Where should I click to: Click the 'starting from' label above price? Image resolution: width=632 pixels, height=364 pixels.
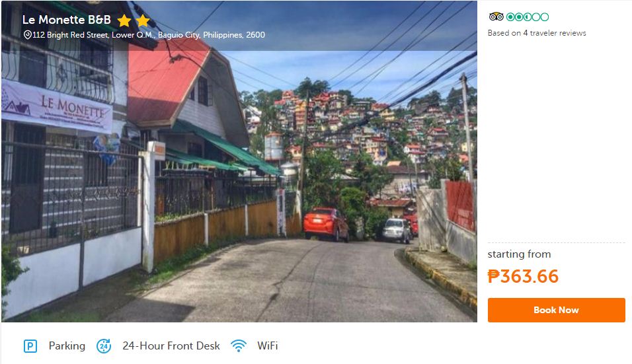[x=519, y=254]
